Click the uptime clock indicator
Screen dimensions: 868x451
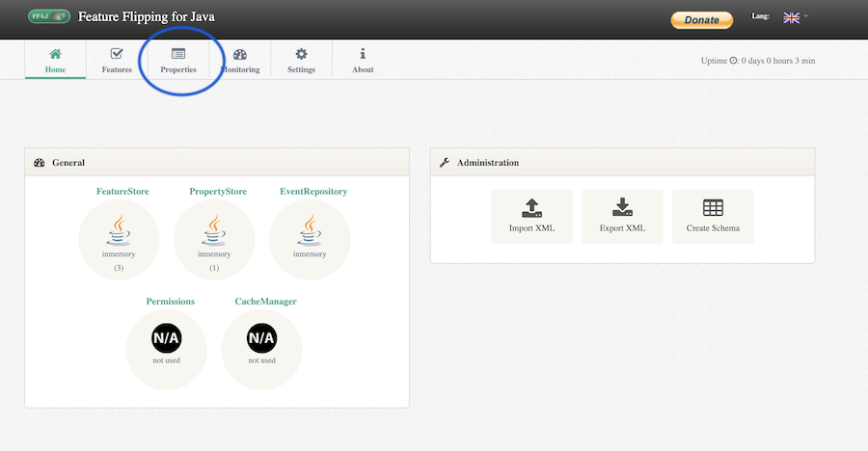734,61
